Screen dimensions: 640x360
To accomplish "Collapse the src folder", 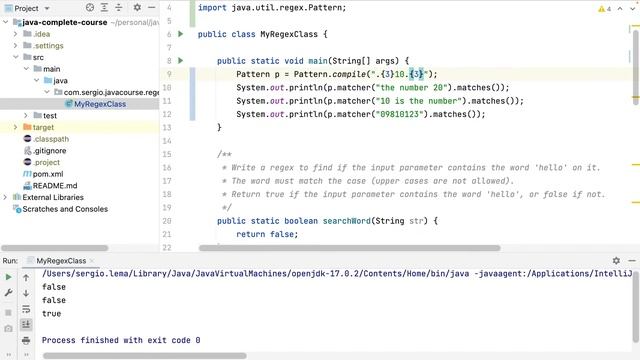I will [x=16, y=57].
